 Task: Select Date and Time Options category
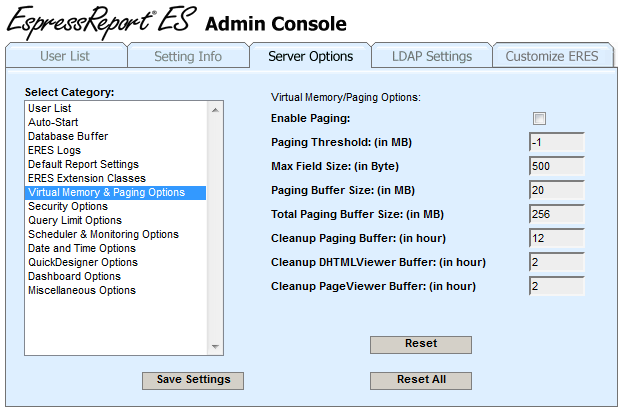pos(116,248)
